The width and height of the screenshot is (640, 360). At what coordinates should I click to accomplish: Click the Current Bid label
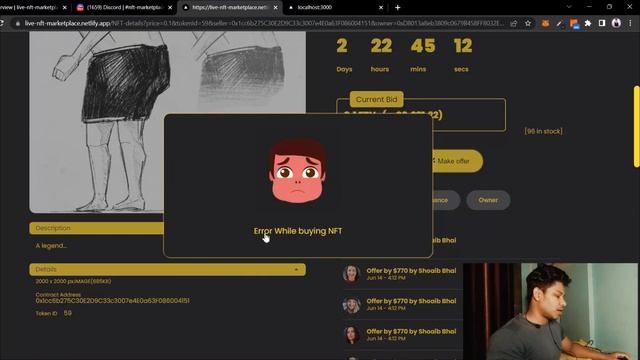tap(376, 99)
